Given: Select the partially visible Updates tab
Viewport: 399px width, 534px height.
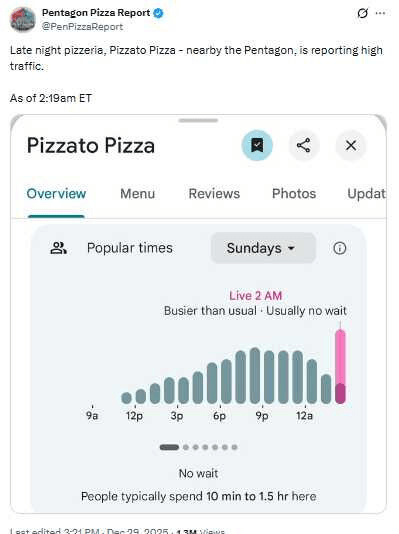Looking at the screenshot, I should 366,193.
